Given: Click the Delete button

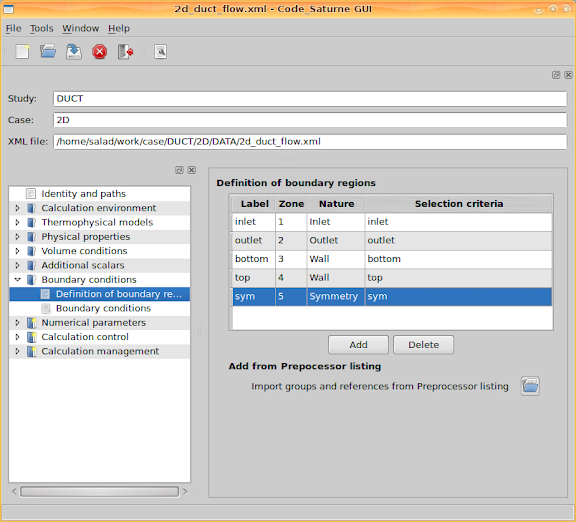Looking at the screenshot, I should [423, 345].
